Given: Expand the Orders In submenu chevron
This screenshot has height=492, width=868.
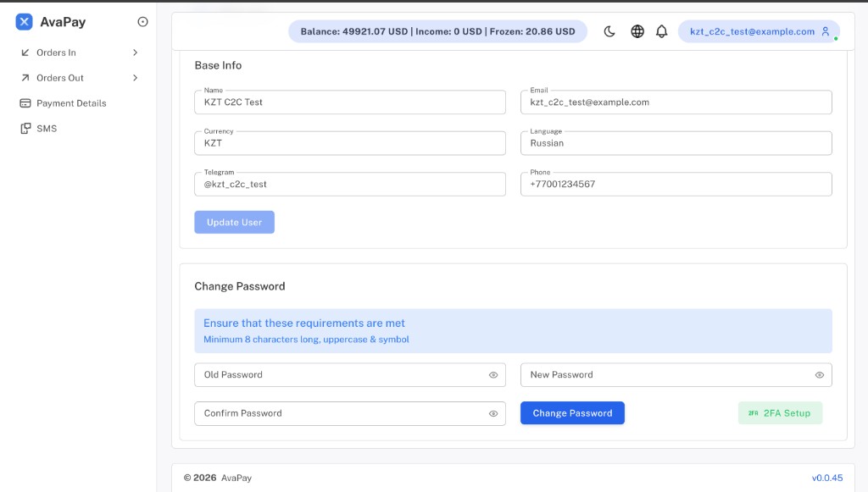Looking at the screenshot, I should 135,53.
